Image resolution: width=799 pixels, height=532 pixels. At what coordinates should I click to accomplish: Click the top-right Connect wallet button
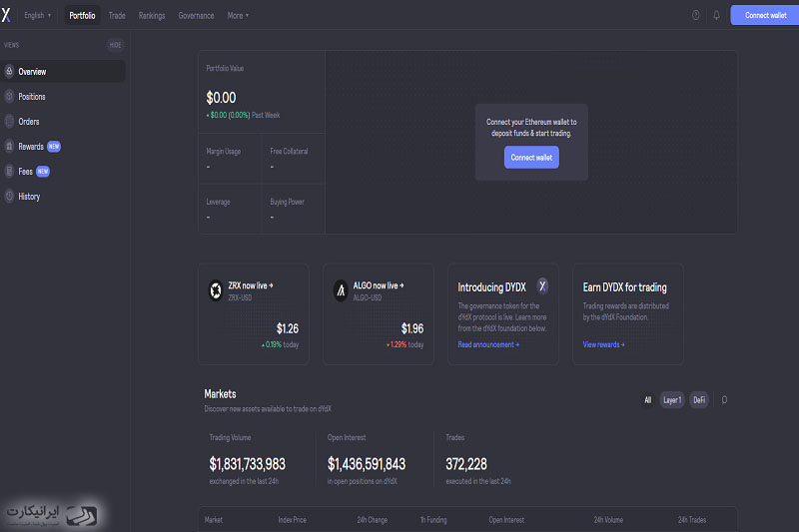point(765,15)
